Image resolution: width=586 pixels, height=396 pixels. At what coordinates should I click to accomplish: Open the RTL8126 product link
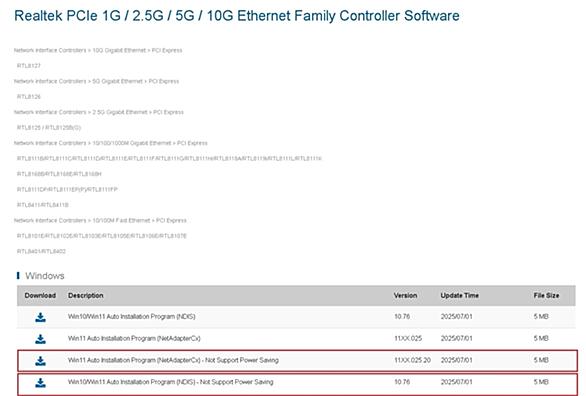29,97
